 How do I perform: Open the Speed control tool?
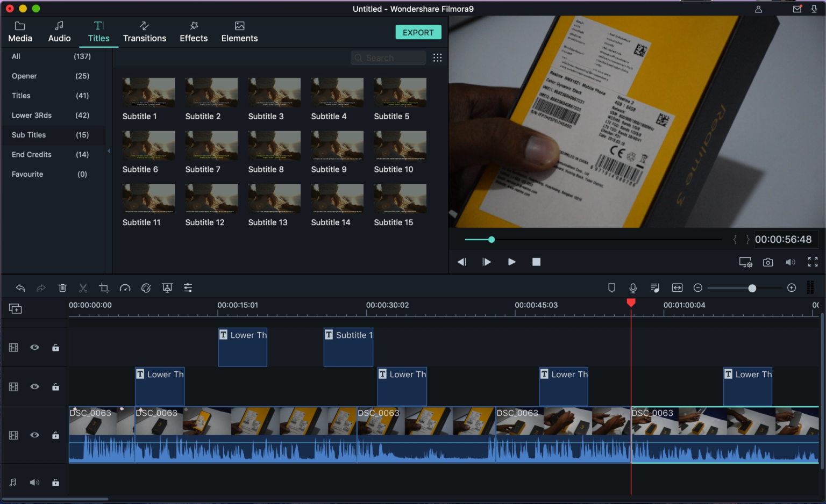pyautogui.click(x=125, y=287)
